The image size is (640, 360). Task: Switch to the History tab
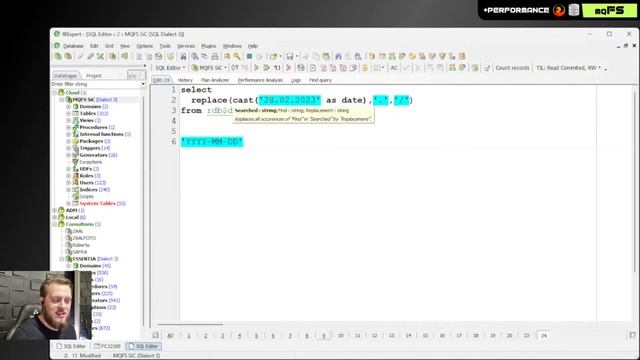[x=185, y=80]
